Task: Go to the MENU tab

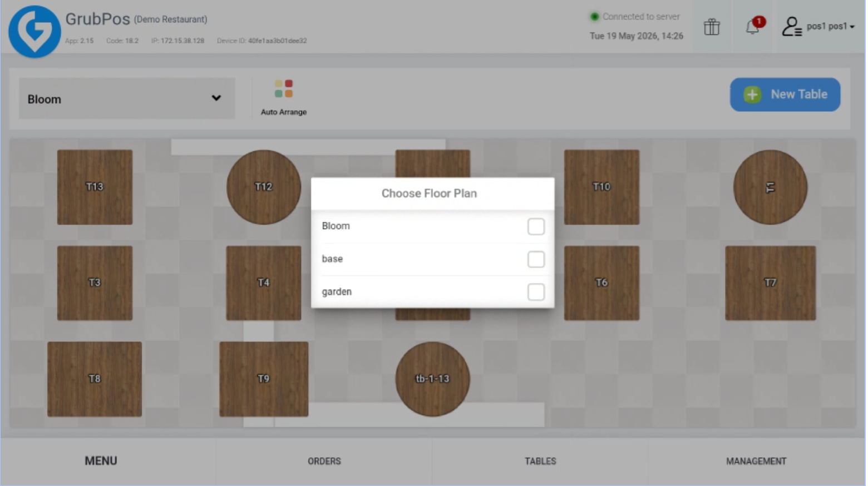Action: [101, 462]
